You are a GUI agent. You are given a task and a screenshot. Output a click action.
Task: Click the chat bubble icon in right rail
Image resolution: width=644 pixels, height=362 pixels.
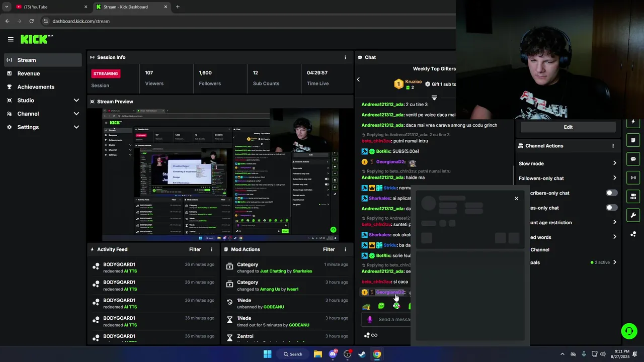[x=633, y=159]
